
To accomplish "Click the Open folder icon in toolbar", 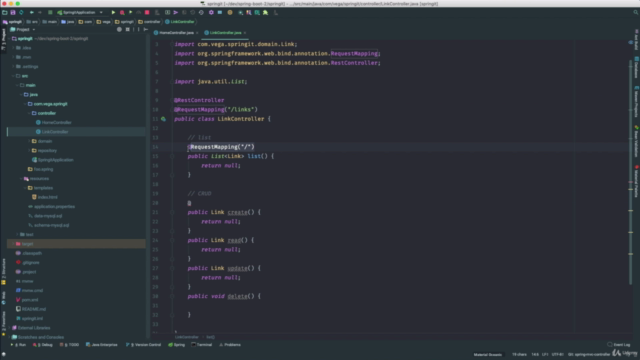I will (4, 13).
